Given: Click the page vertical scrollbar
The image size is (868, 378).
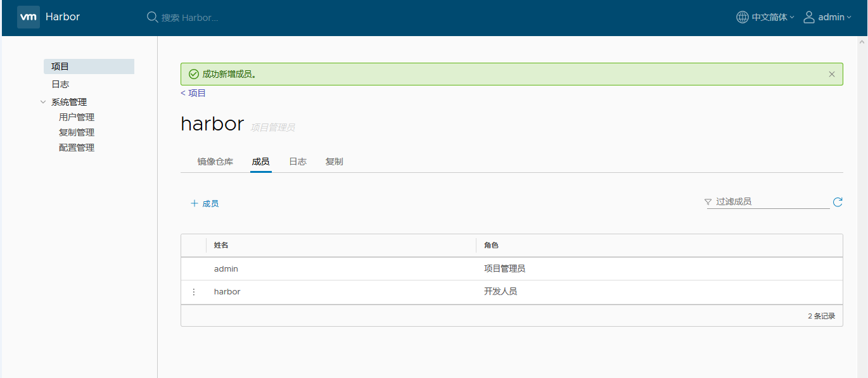Looking at the screenshot, I should (861, 207).
